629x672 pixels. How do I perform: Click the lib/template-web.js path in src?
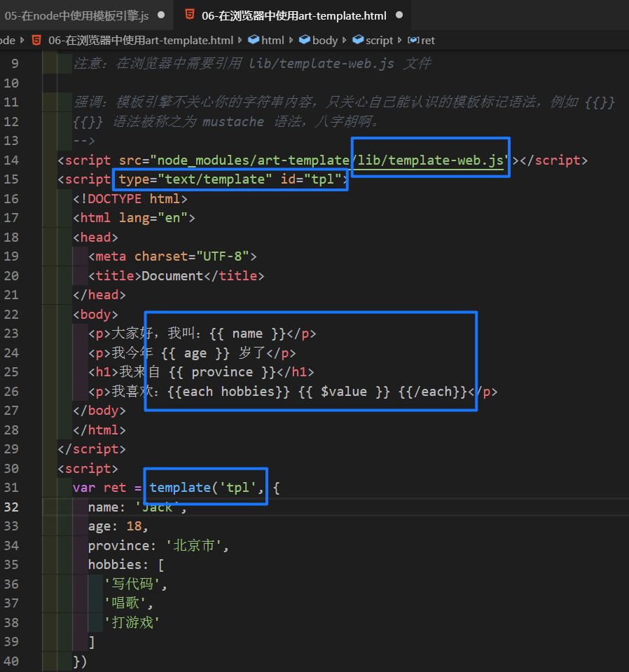[x=430, y=160]
